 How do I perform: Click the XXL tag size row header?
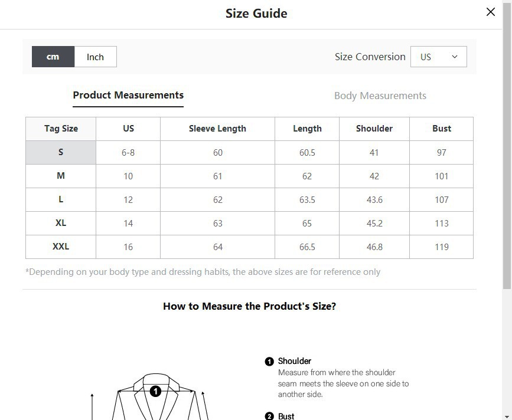(x=61, y=247)
